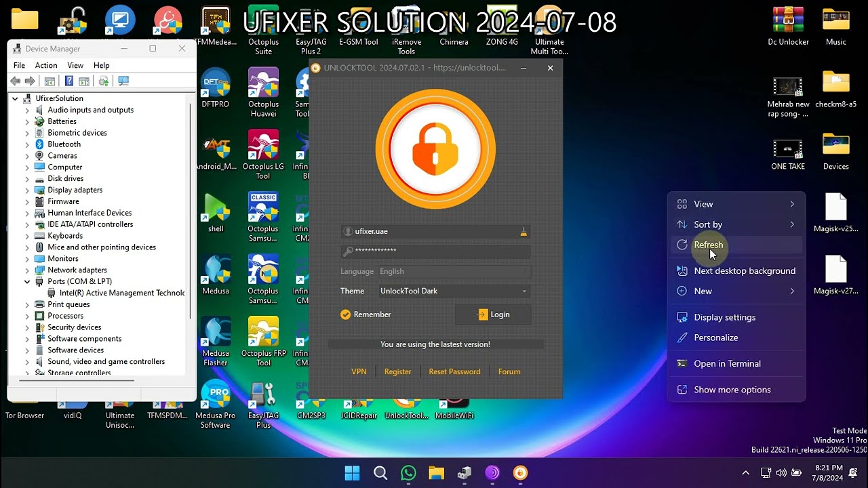Open the New submenu in context menu
This screenshot has width=868, height=488.
(x=736, y=291)
